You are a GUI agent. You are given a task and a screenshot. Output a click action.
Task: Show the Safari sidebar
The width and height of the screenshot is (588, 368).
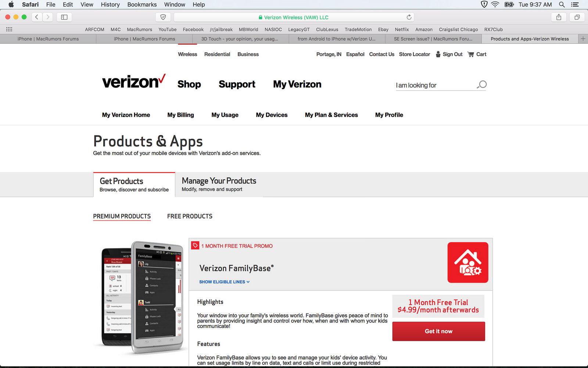(64, 17)
